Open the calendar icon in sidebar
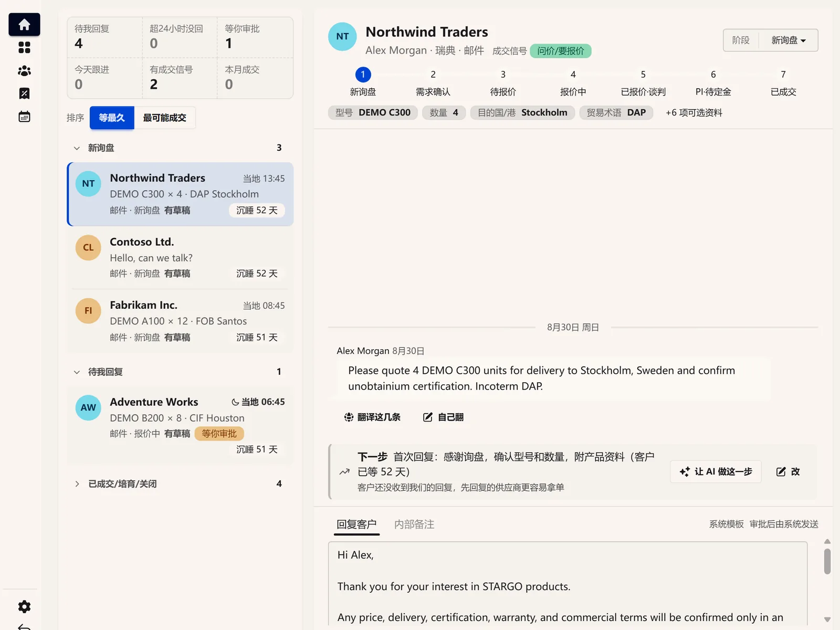Viewport: 840px width, 630px height. pos(24,117)
